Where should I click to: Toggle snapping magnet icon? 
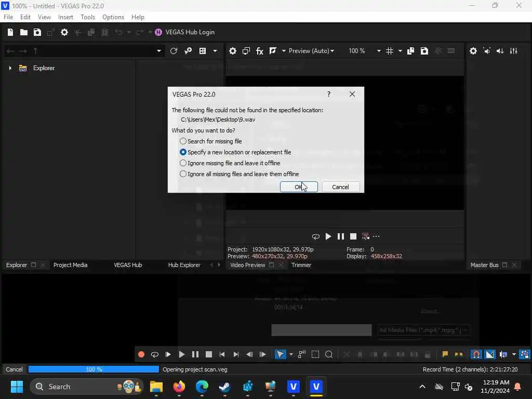pos(476,354)
